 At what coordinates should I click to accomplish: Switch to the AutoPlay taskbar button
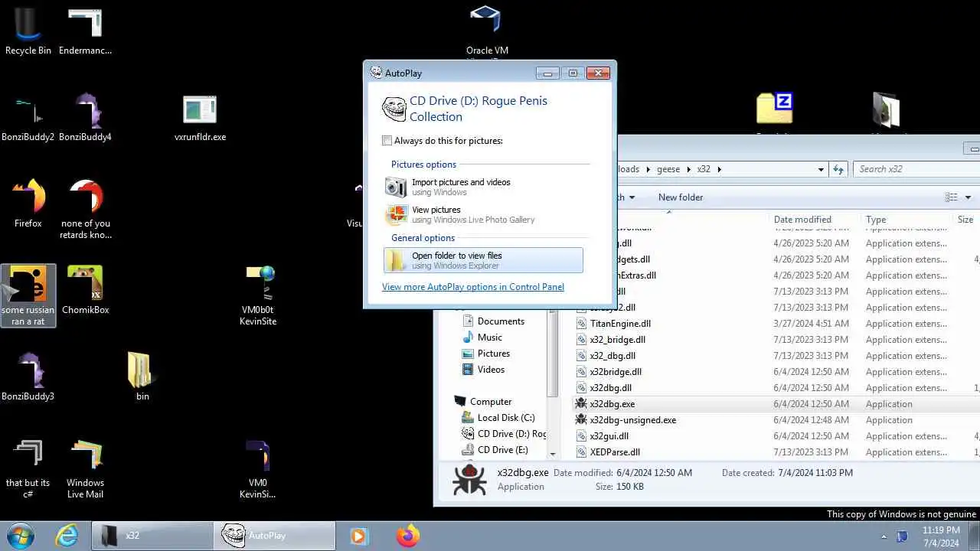pyautogui.click(x=276, y=536)
